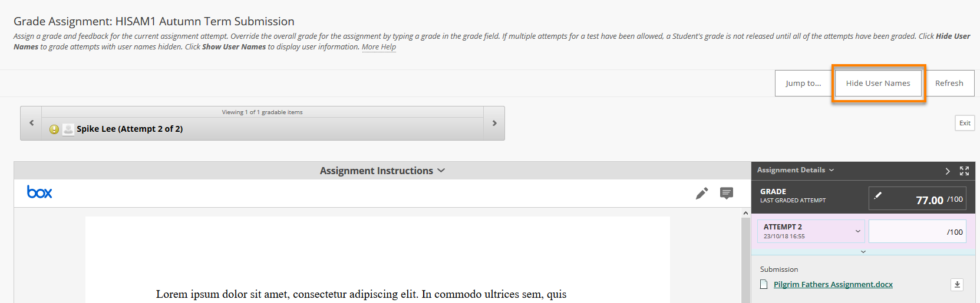Download the Pilgrim Fathers Assignment file

pos(957,284)
